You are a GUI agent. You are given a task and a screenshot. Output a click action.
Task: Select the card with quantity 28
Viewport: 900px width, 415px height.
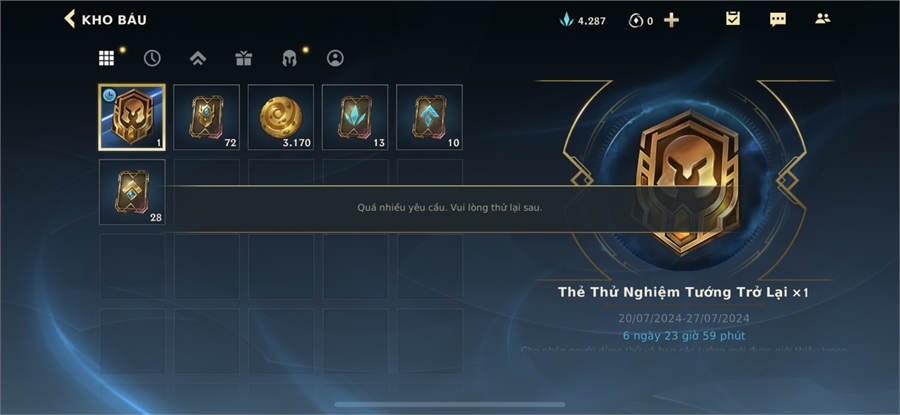click(x=132, y=192)
